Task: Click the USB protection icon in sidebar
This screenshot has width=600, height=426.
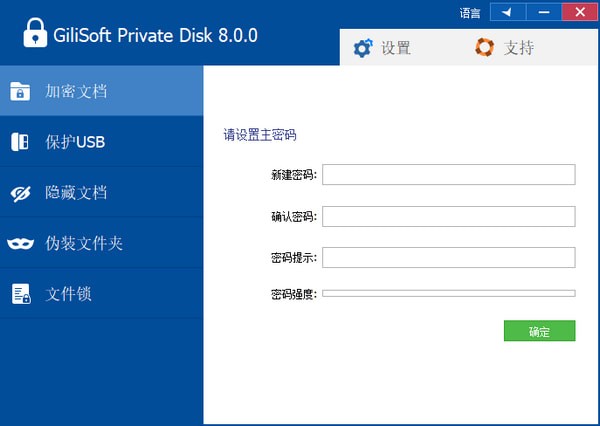Action: pyautogui.click(x=20, y=142)
